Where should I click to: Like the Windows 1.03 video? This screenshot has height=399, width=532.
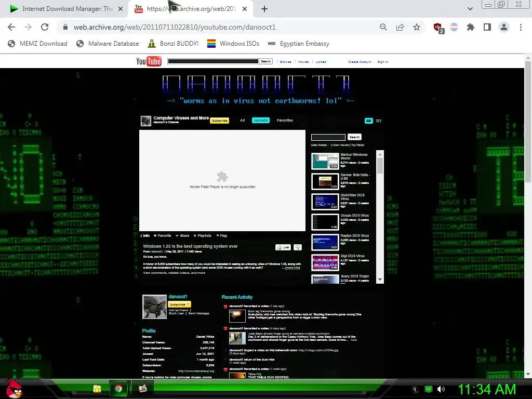(283, 247)
